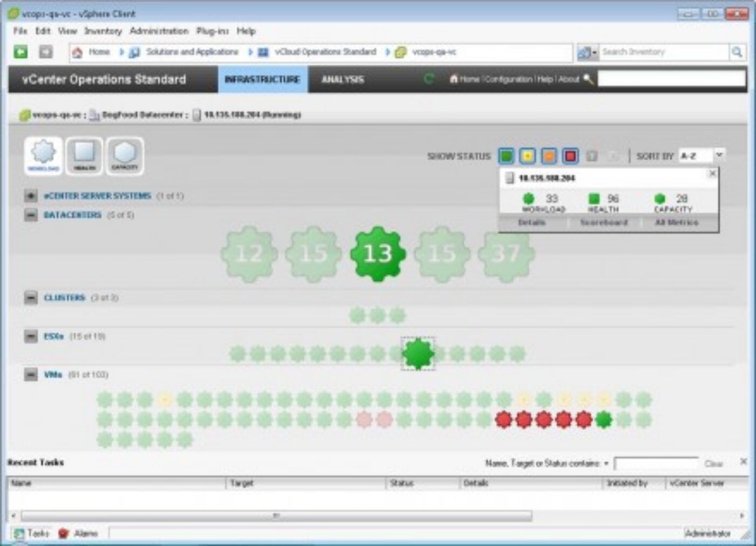This screenshot has height=546, width=756.
Task: Open the File menu
Action: [20, 31]
